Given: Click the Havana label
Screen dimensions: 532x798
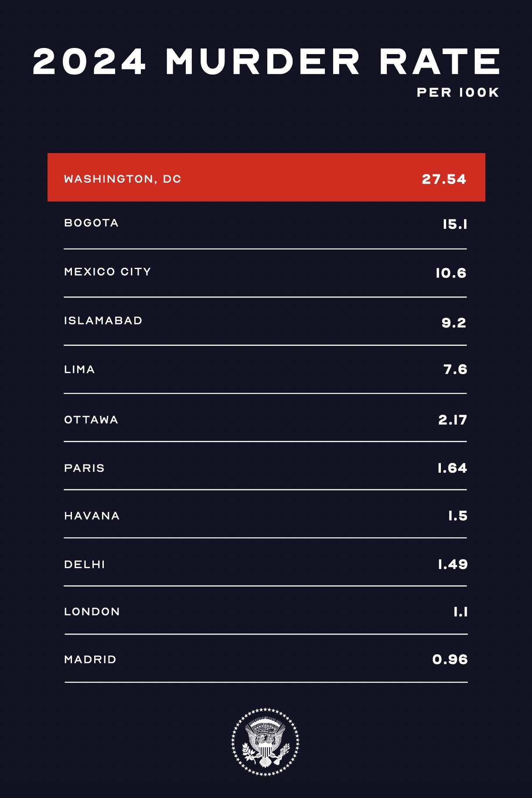Looking at the screenshot, I should (x=92, y=516).
